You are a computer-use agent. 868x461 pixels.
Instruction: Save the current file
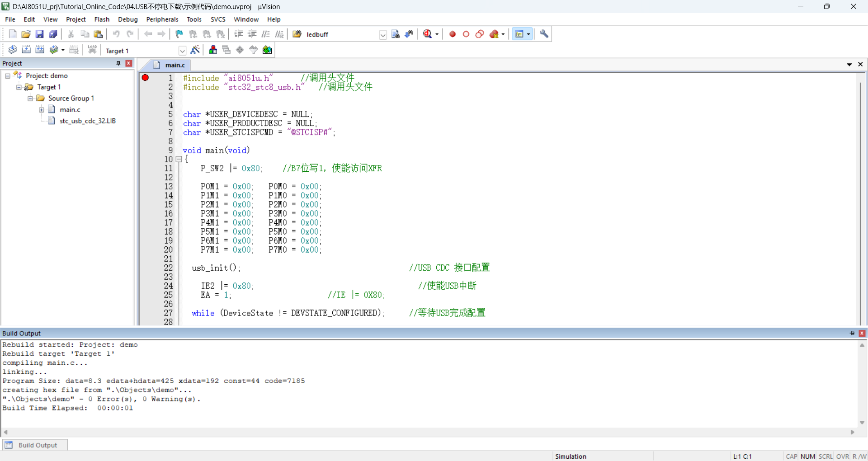39,34
